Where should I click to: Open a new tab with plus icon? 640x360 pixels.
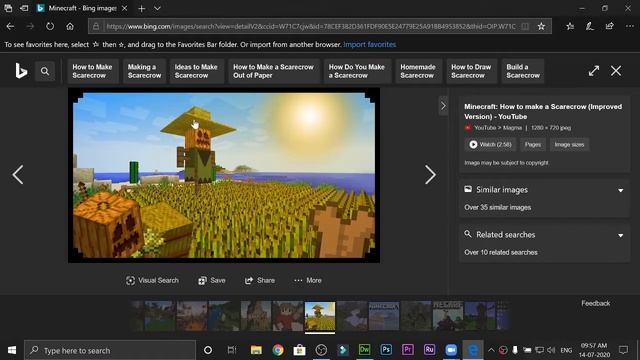(x=142, y=8)
